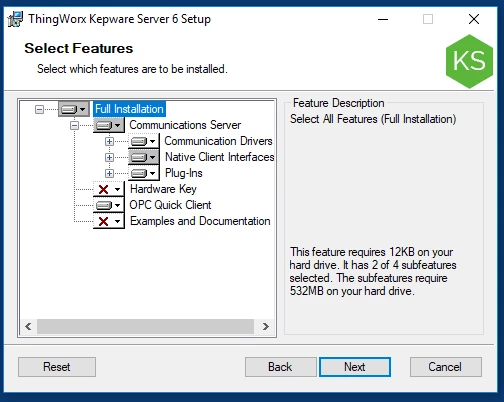This screenshot has height=402, width=504.
Task: Click the green KS hexagon logo
Action: click(x=469, y=61)
